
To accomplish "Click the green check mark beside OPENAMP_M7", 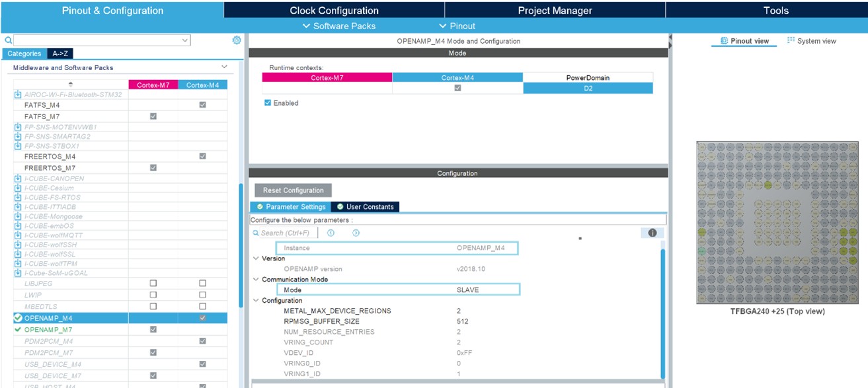I will click(x=18, y=329).
